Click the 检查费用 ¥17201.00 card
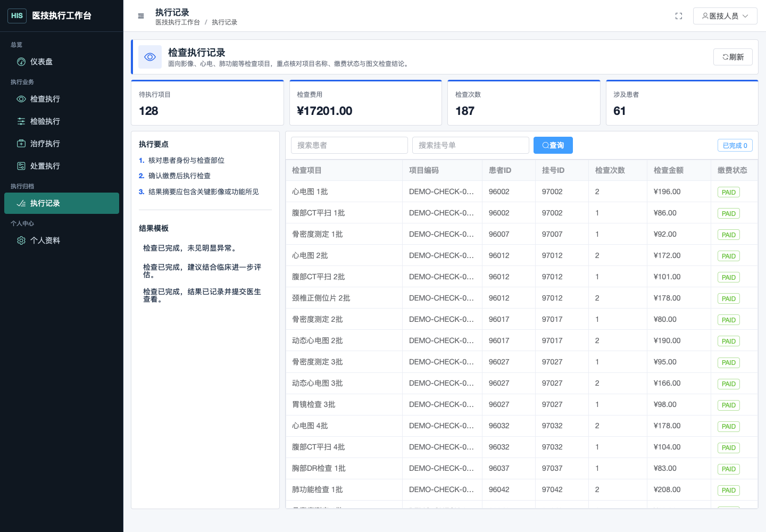 [x=365, y=103]
